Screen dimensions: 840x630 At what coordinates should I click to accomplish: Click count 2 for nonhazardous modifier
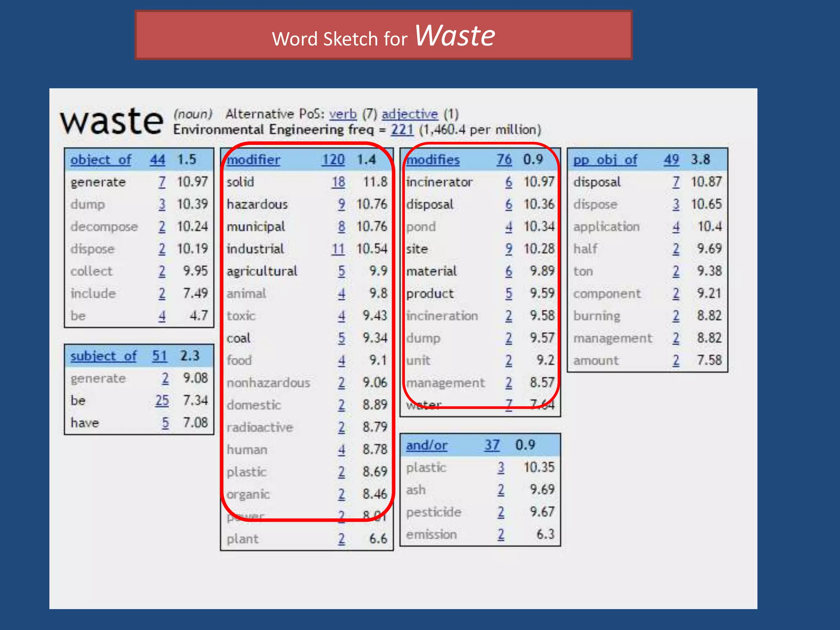click(342, 383)
